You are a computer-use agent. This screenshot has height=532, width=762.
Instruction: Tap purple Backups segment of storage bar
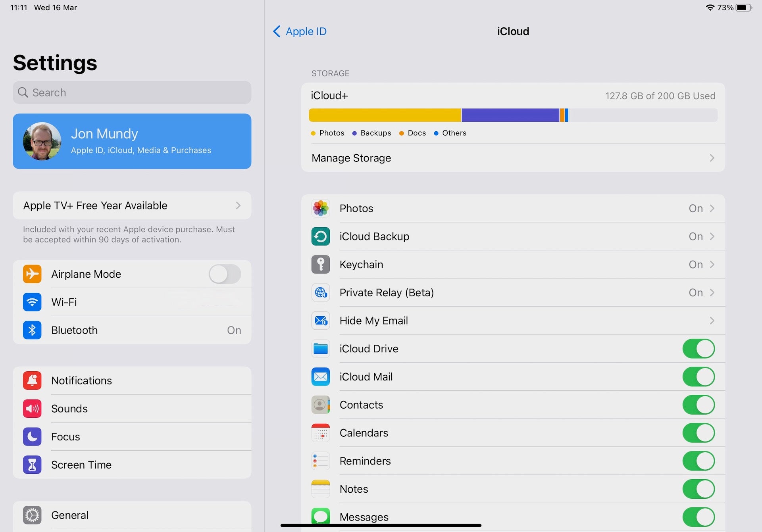(510, 115)
